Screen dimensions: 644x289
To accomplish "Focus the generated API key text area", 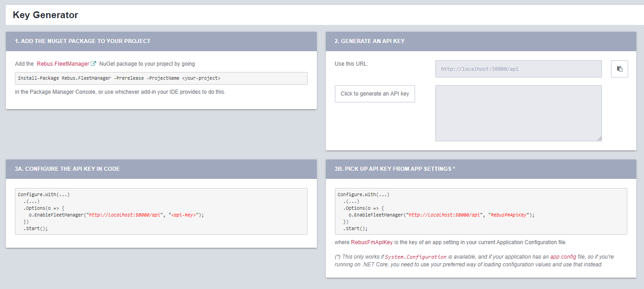I will 519,113.
